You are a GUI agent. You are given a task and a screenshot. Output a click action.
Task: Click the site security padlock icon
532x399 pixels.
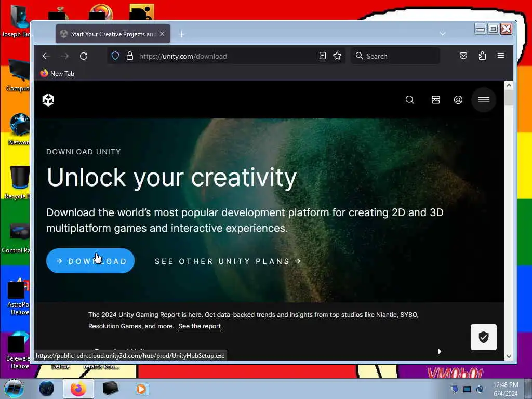tap(129, 56)
